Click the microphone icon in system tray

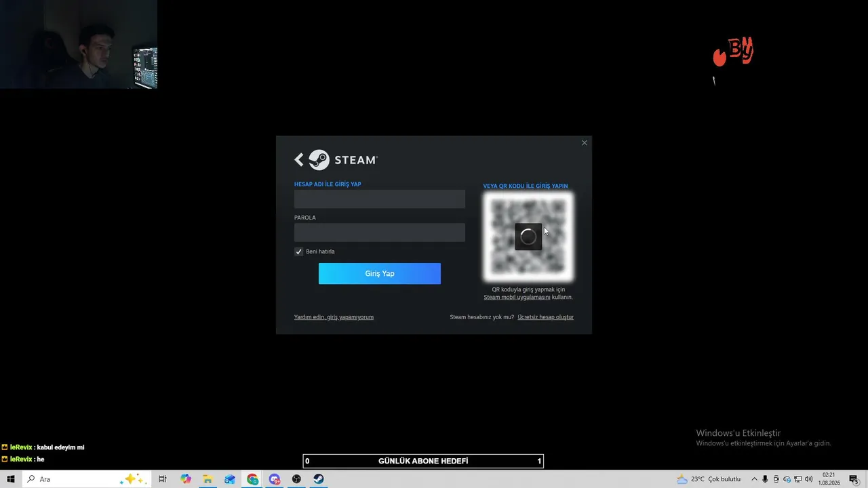pyautogui.click(x=766, y=479)
